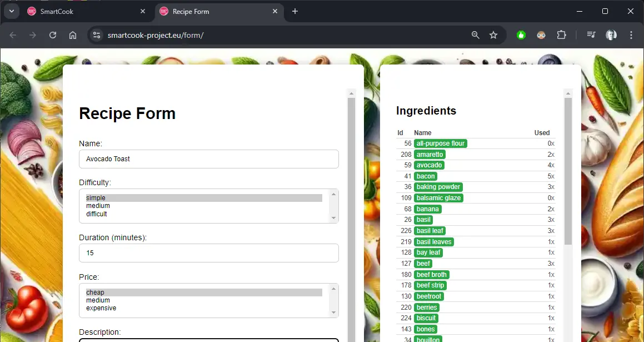Open the tab search dropdown arrow
644x342 pixels.
12,11
